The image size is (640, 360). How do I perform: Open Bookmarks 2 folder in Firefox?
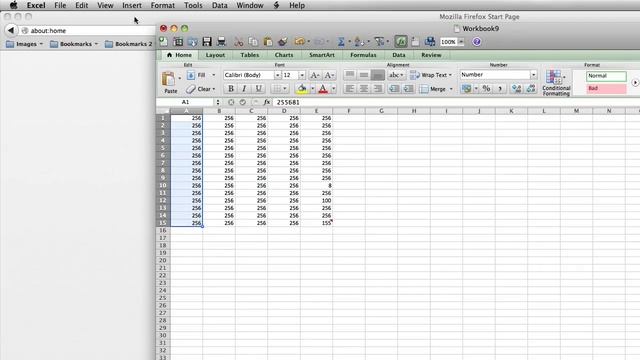129,44
